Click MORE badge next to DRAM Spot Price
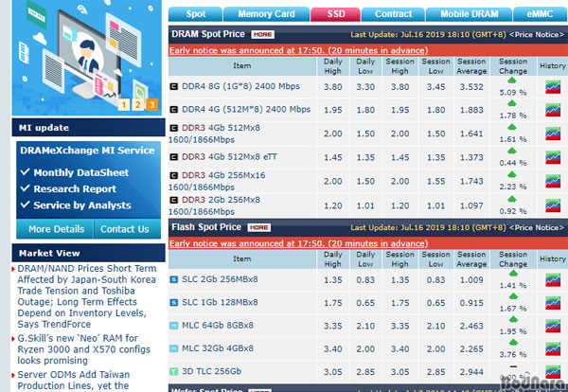The height and width of the screenshot is (392, 568). click(x=262, y=34)
